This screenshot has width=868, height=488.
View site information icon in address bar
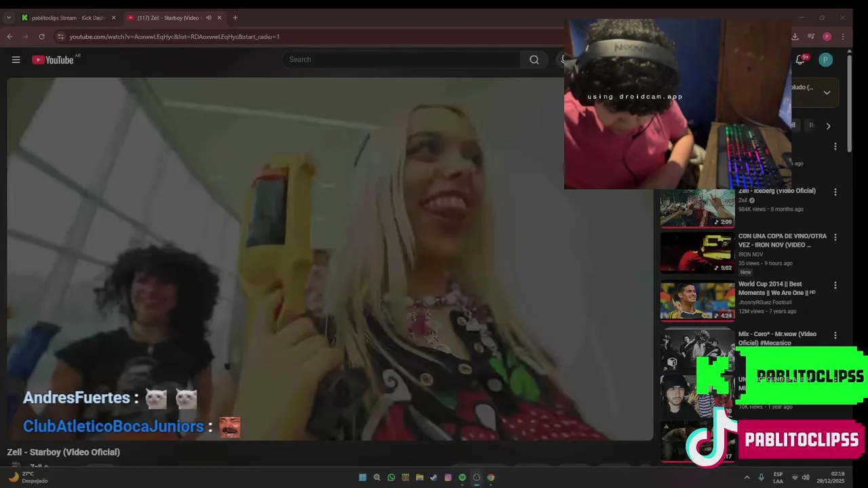(60, 37)
